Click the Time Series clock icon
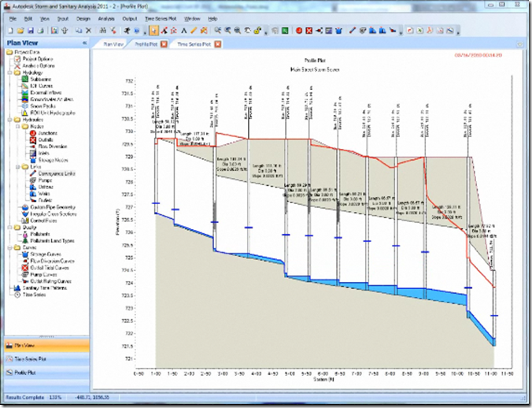 (17, 295)
